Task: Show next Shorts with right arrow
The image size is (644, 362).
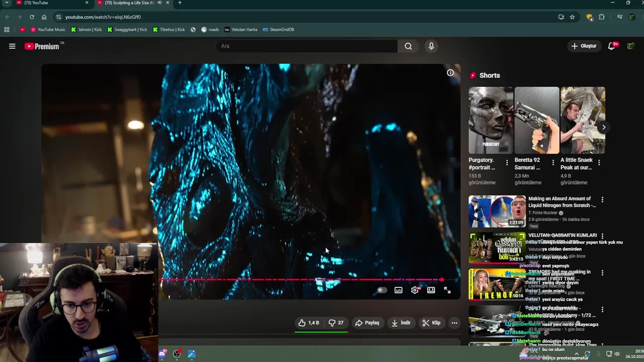Action: [x=603, y=127]
